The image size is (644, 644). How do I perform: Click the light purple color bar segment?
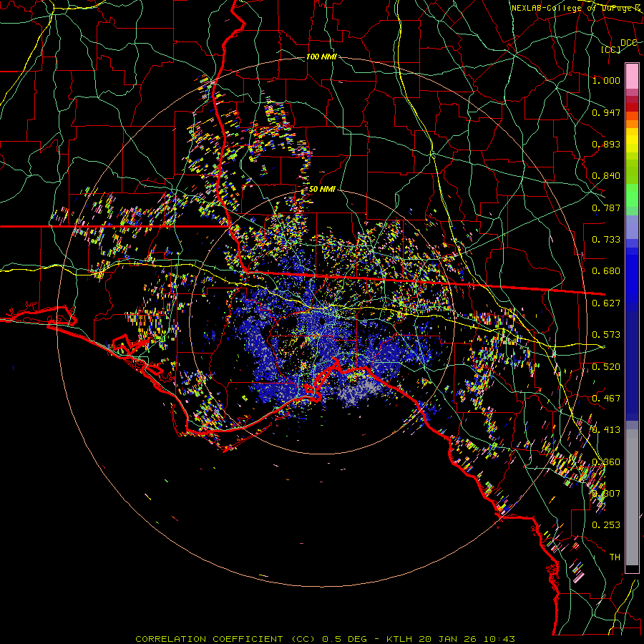632,227
